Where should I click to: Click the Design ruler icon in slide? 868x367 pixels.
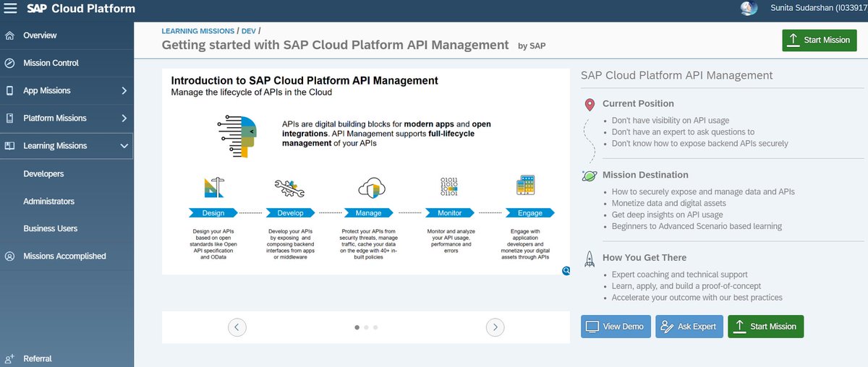213,187
